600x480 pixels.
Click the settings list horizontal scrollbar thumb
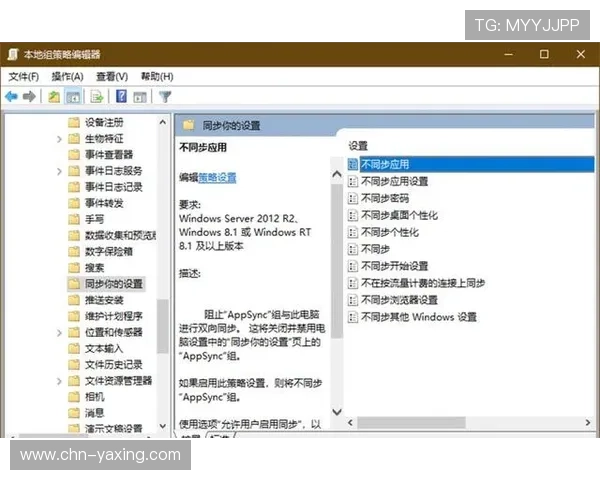[x=411, y=423]
